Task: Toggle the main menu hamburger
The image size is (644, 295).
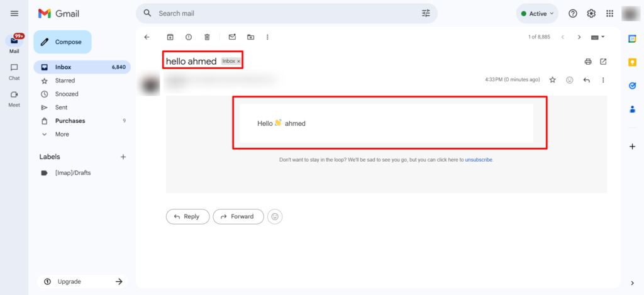Action: pos(14,13)
